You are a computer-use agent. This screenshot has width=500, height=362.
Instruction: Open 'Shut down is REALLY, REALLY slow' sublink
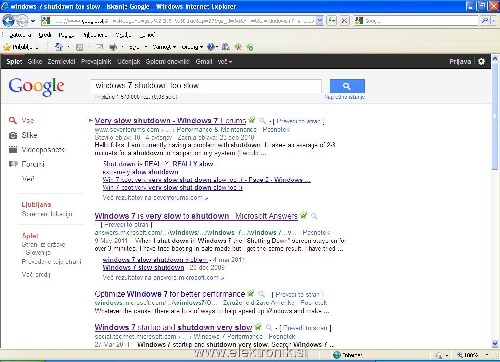point(158,164)
